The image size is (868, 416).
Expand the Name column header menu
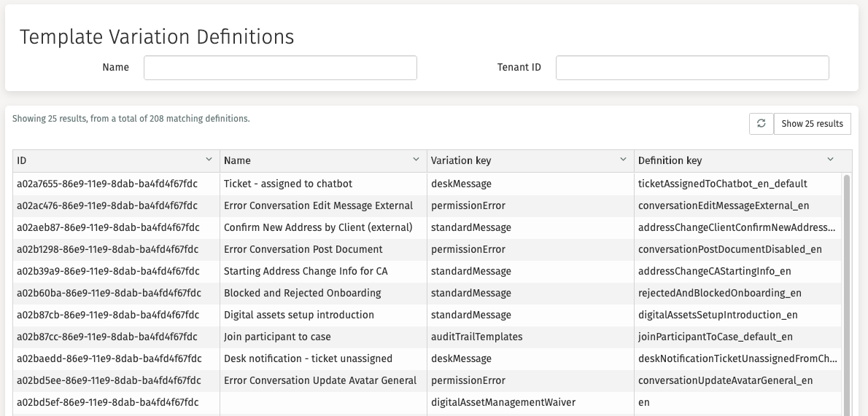(416, 160)
